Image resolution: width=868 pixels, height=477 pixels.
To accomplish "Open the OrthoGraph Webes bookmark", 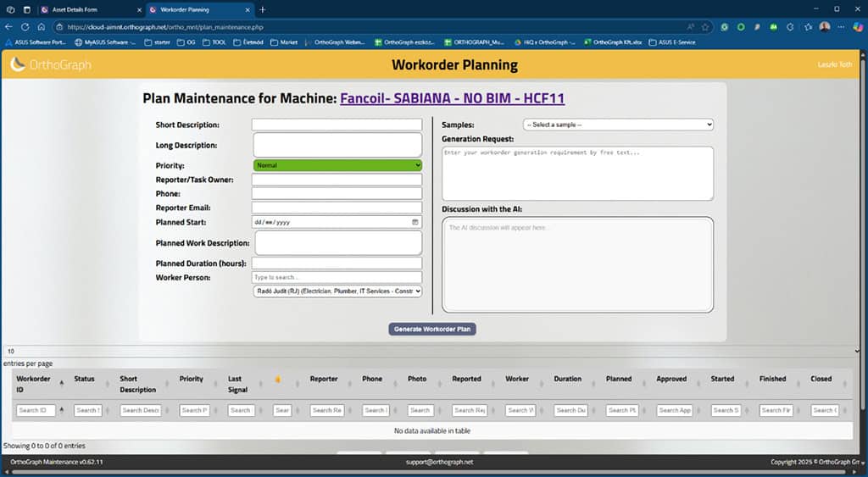I will (x=336, y=42).
